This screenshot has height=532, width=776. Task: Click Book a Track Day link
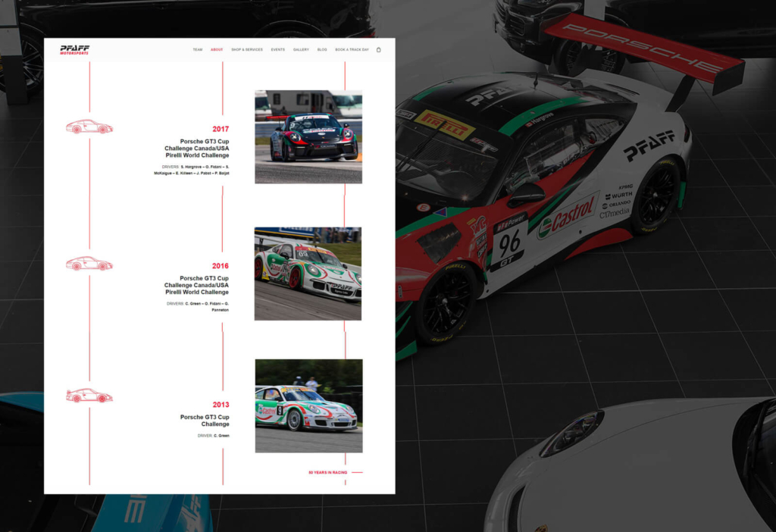coord(352,50)
